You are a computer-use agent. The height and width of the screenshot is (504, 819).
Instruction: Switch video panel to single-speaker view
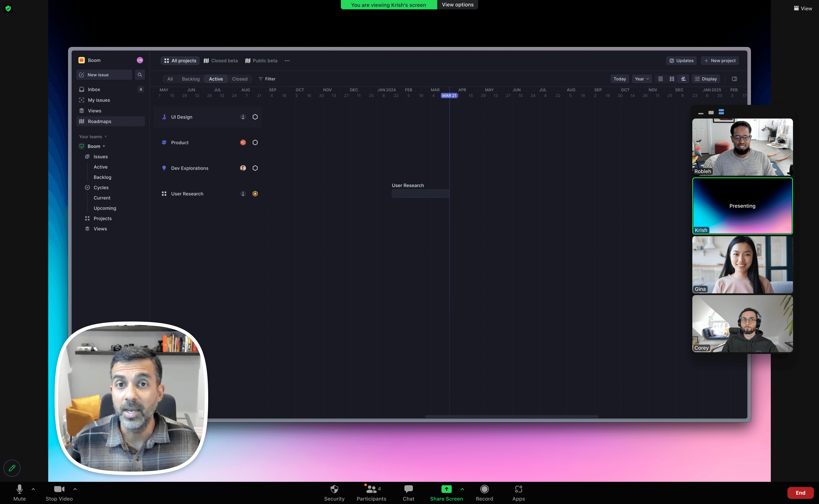point(711,112)
